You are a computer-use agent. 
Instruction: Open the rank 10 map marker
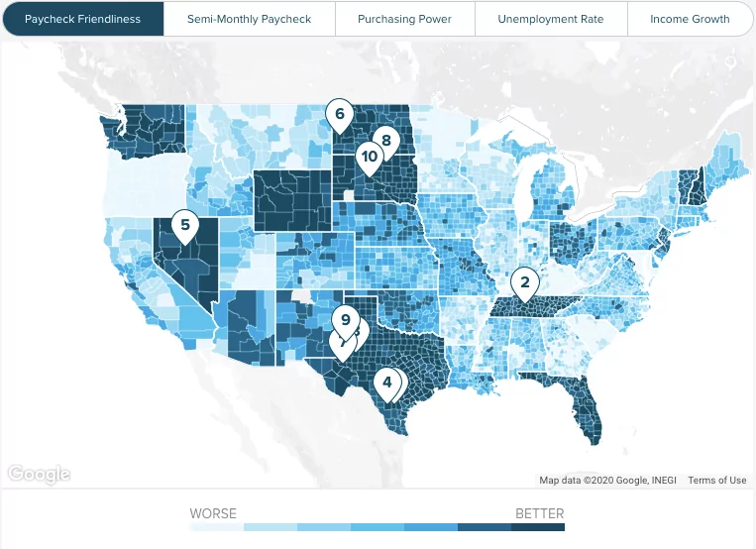coord(369,157)
